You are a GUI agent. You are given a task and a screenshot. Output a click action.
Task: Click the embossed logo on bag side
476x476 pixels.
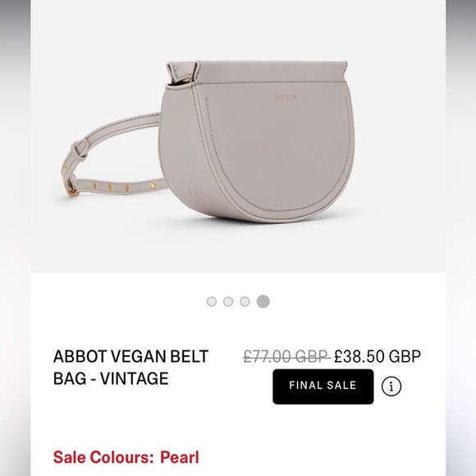coord(197,192)
